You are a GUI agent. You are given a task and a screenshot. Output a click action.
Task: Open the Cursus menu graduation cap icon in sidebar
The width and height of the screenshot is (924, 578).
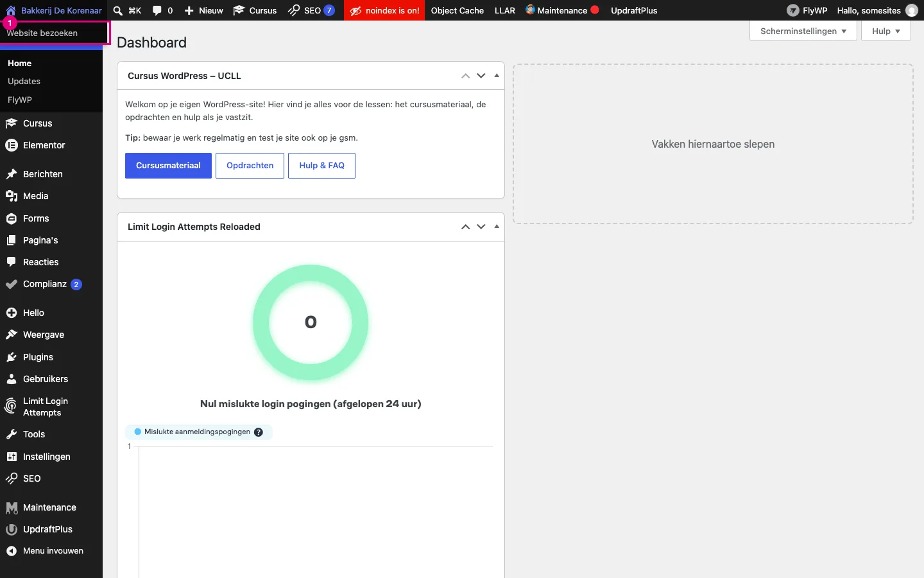coord(12,123)
